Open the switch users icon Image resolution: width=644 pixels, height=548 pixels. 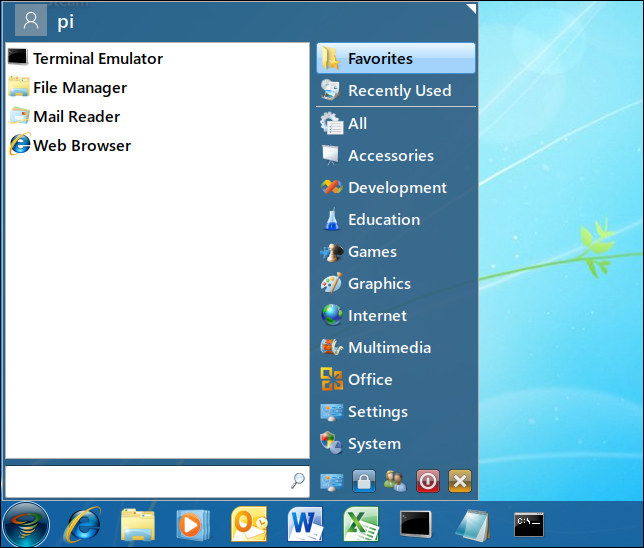[x=395, y=481]
